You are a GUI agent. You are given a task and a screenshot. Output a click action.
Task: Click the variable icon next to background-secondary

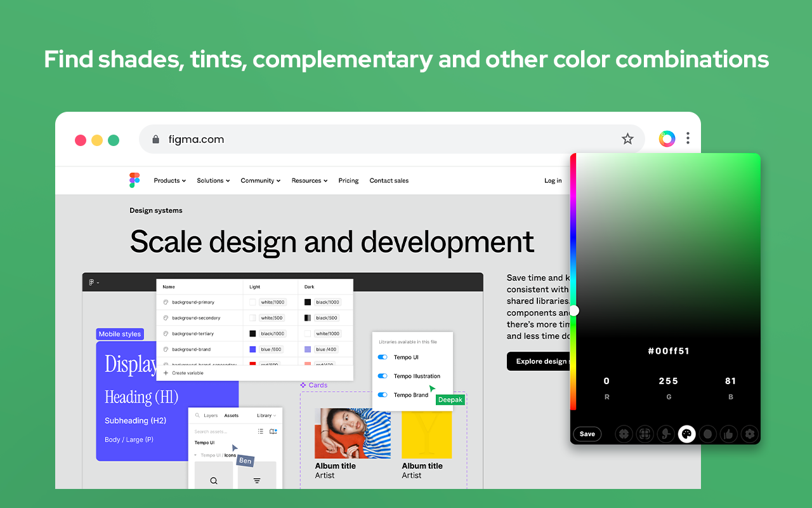click(166, 318)
